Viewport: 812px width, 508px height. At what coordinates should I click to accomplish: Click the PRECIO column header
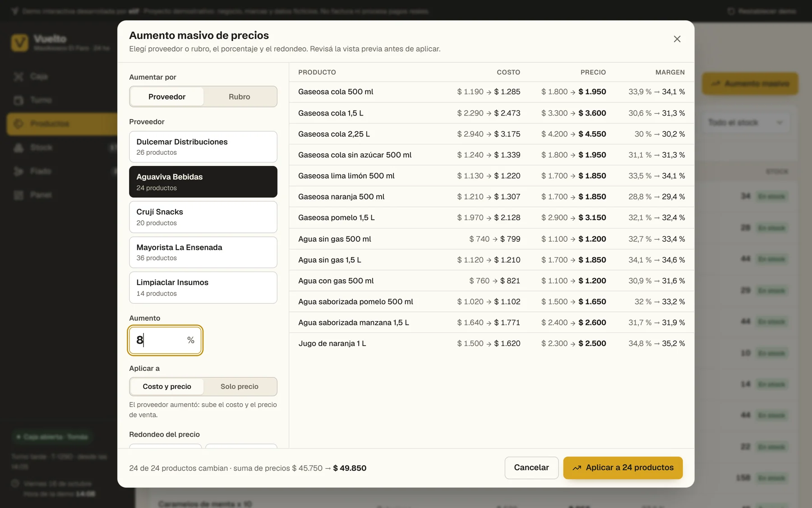(x=593, y=72)
